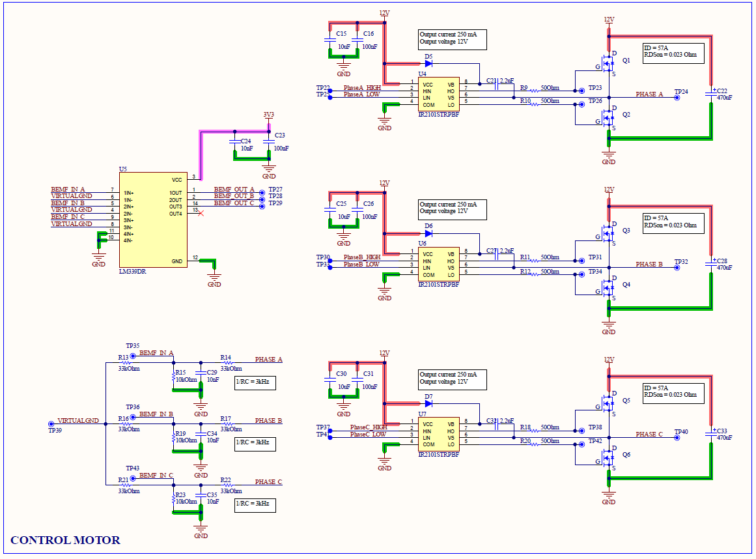Pick the U7 IR2101STRPBF gate driver
Screen dimensions: 756x559
(439, 434)
